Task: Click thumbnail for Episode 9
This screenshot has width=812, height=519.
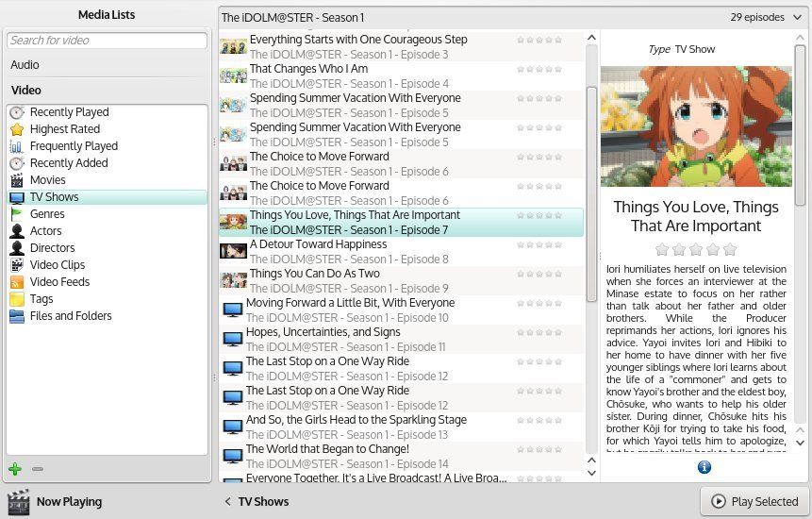Action: (x=233, y=281)
